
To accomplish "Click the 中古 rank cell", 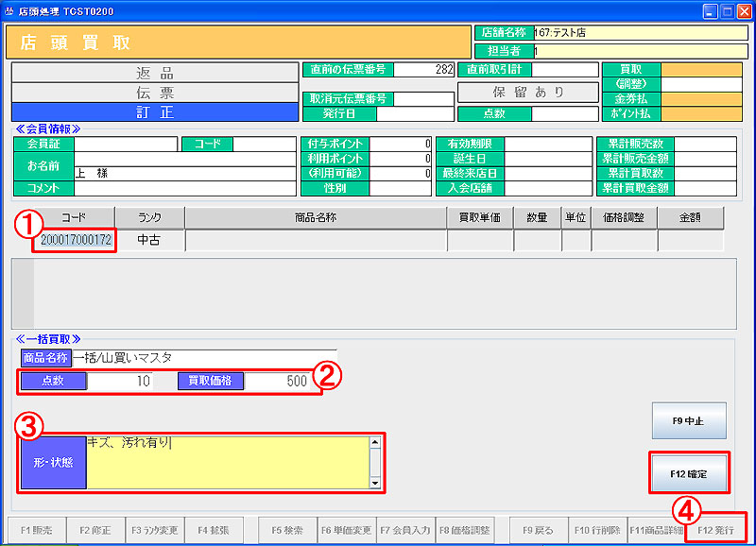I will pos(149,241).
